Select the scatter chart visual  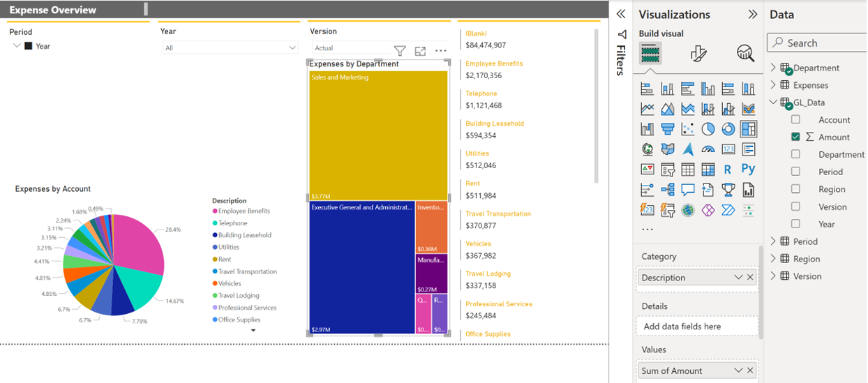pos(687,129)
